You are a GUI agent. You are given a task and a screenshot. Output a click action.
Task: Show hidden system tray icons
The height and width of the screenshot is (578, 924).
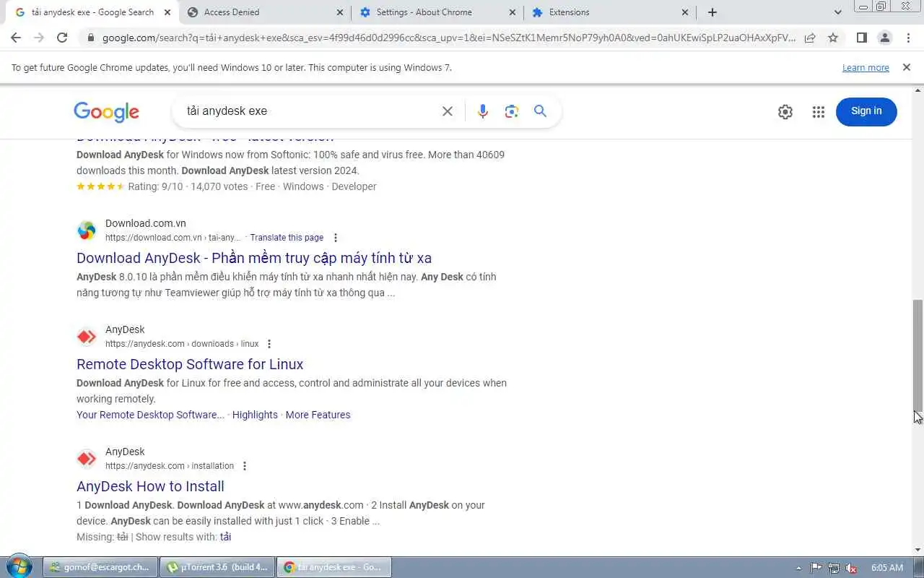click(798, 568)
